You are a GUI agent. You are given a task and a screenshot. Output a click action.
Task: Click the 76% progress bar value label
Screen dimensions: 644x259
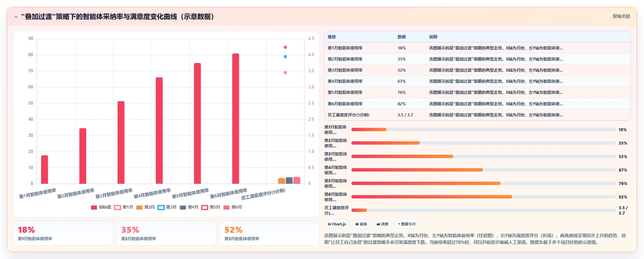(x=623, y=184)
